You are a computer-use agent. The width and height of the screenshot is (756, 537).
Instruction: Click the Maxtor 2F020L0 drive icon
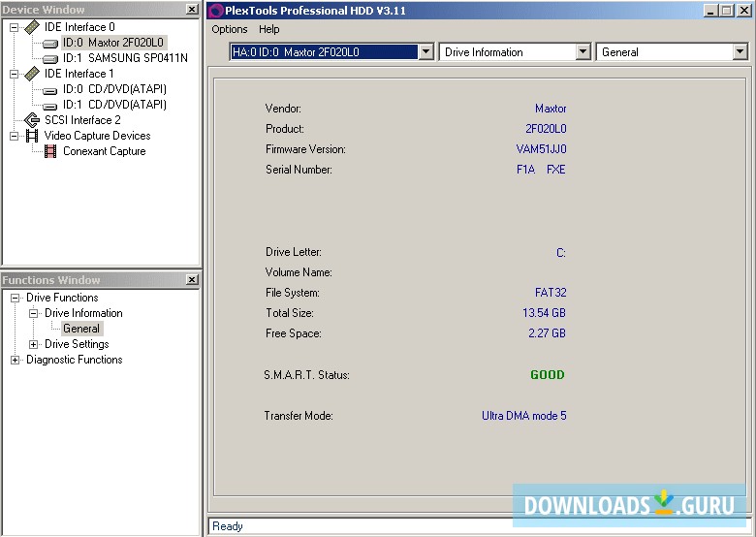click(50, 43)
